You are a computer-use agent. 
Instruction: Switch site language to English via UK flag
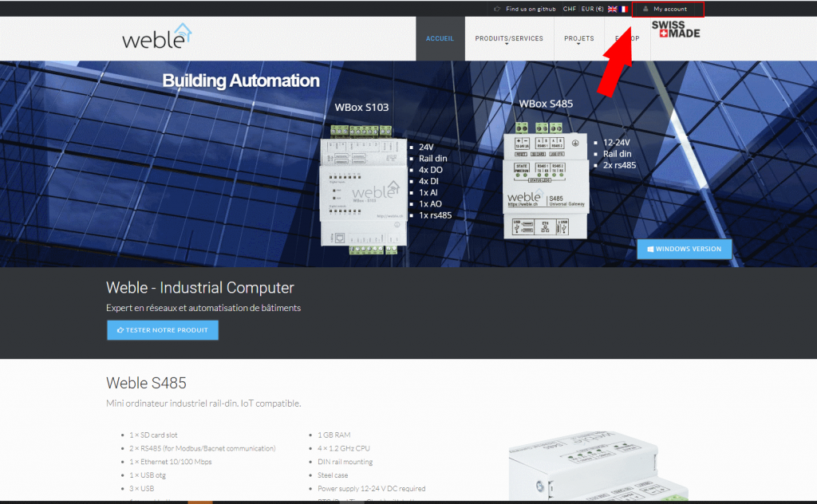612,9
